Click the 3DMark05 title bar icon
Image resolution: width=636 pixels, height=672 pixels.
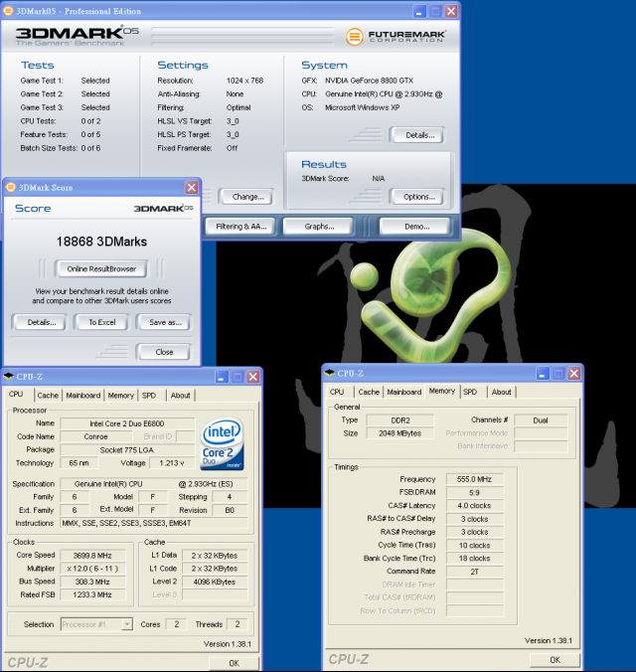pyautogui.click(x=8, y=11)
